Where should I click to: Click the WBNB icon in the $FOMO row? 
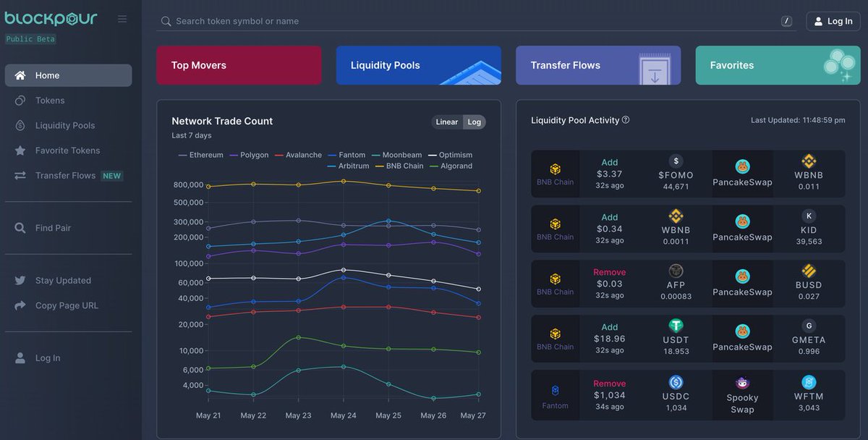click(x=809, y=161)
